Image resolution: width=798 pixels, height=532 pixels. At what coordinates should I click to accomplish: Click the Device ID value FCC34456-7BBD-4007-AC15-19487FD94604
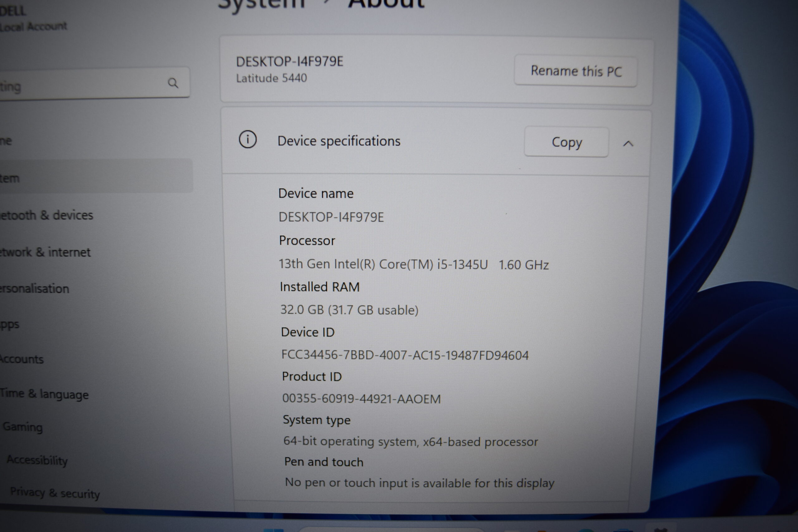coord(405,355)
